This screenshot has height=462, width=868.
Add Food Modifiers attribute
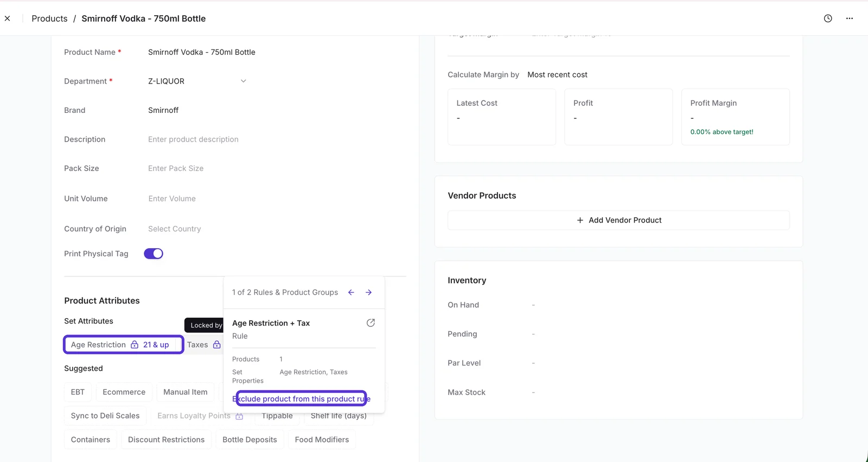pos(322,440)
